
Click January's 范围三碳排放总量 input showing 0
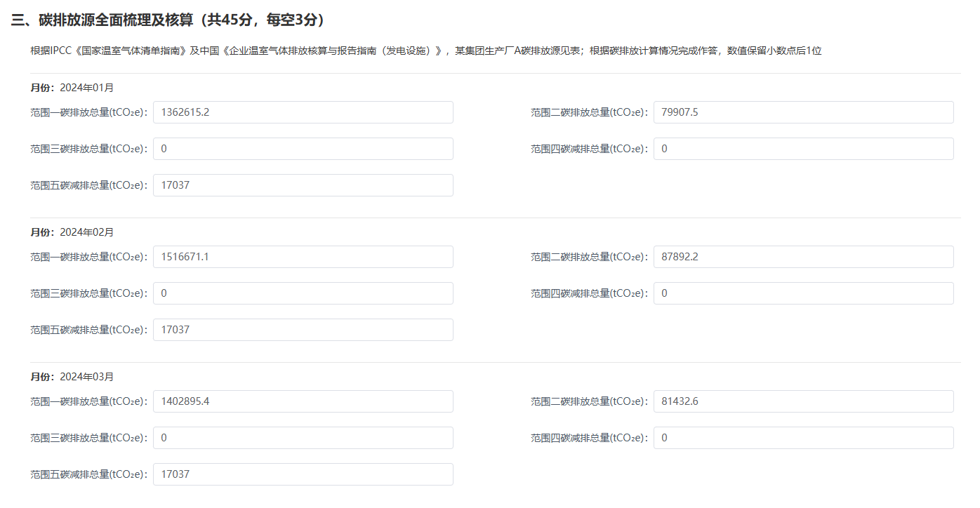click(302, 149)
